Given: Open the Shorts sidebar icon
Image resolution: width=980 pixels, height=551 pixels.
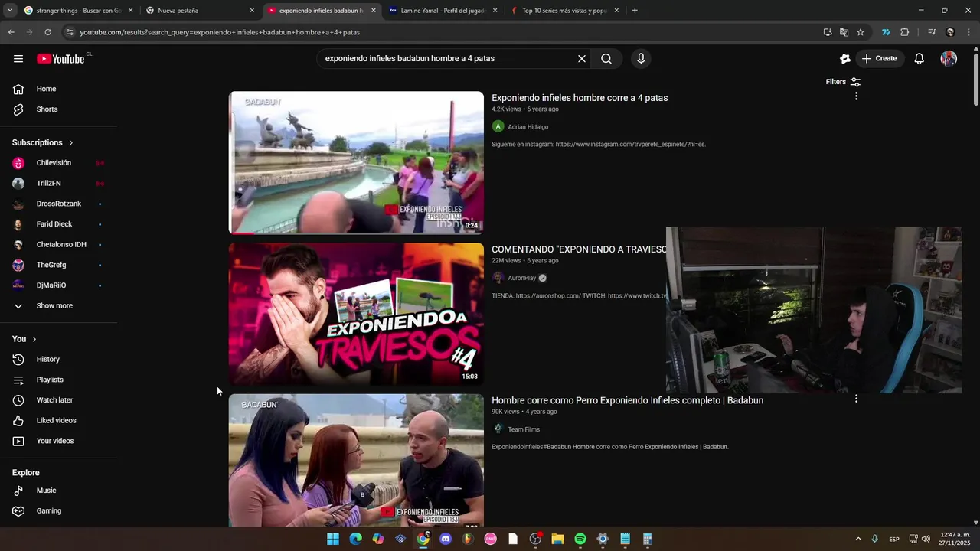Looking at the screenshot, I should (x=18, y=109).
